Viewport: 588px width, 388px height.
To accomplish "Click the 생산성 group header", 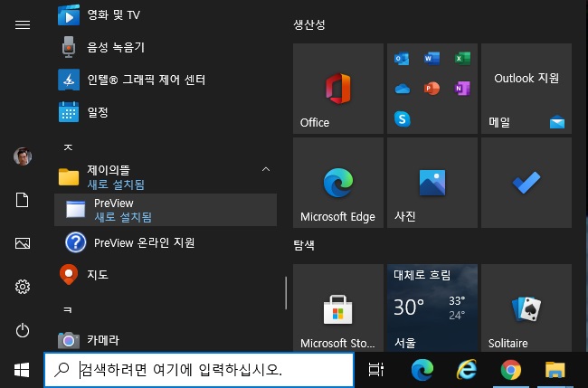I will coord(309,24).
